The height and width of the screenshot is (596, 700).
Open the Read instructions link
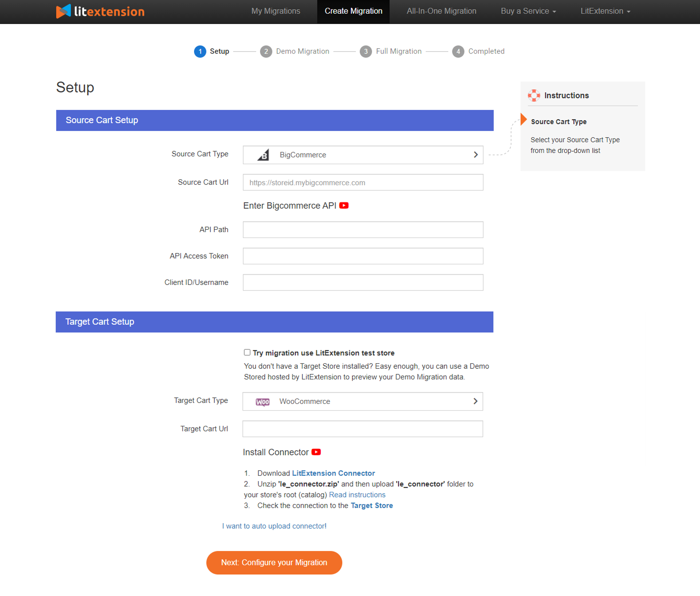(x=357, y=495)
